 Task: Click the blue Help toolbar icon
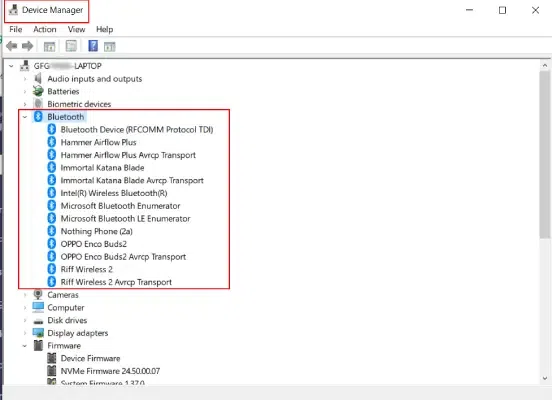point(93,46)
